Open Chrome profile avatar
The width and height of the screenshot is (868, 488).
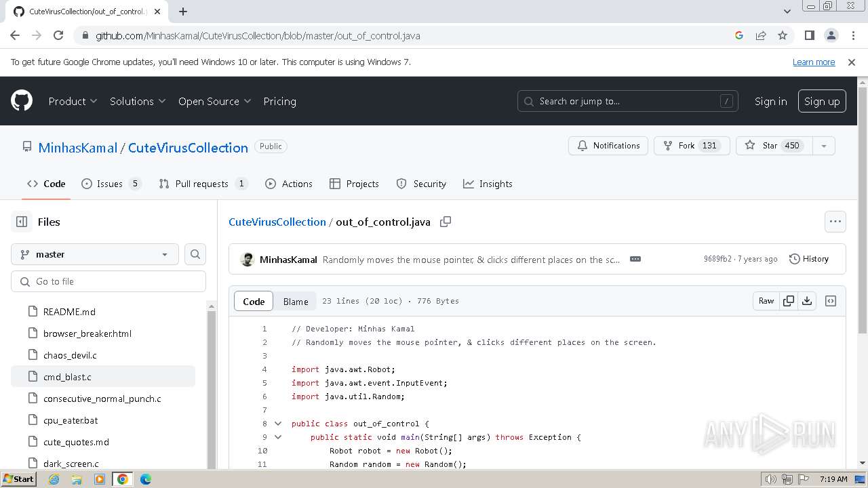[x=831, y=35]
